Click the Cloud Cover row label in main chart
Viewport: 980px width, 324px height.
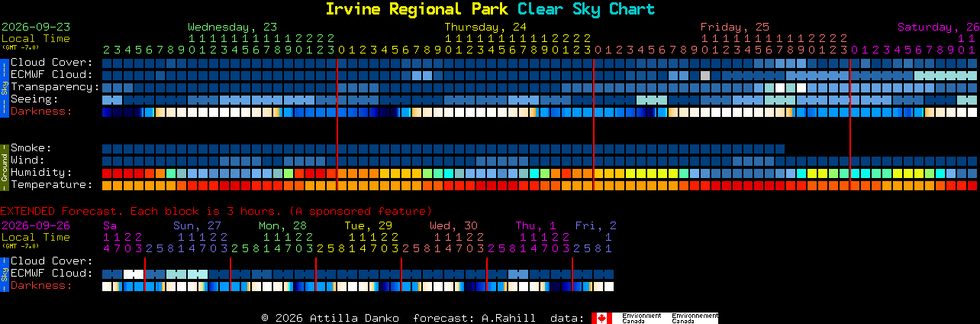tap(52, 63)
